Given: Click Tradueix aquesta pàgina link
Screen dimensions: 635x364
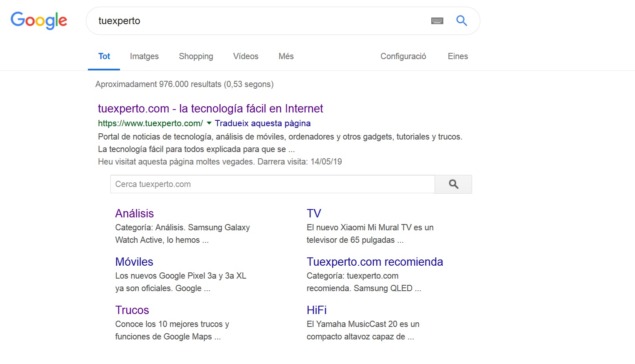Looking at the screenshot, I should coord(262,123).
